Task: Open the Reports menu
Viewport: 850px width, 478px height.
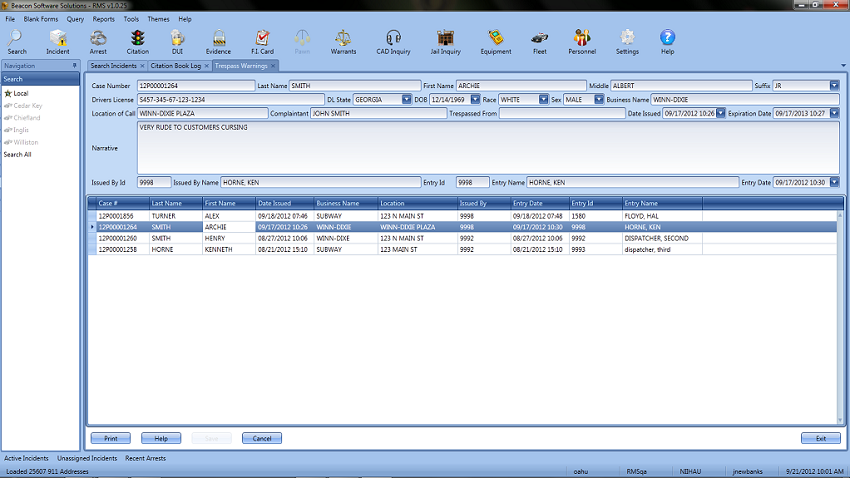Action: tap(103, 19)
